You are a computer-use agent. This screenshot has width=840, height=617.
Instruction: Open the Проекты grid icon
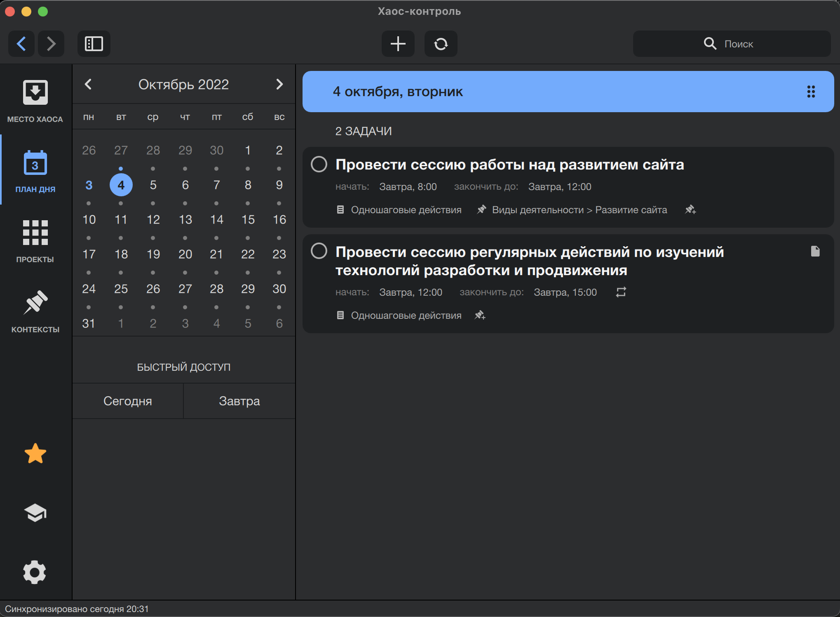tap(35, 233)
